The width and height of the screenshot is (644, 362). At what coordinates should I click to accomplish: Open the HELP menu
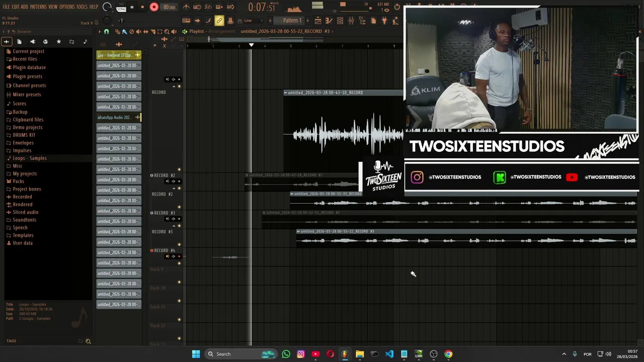[x=94, y=7]
